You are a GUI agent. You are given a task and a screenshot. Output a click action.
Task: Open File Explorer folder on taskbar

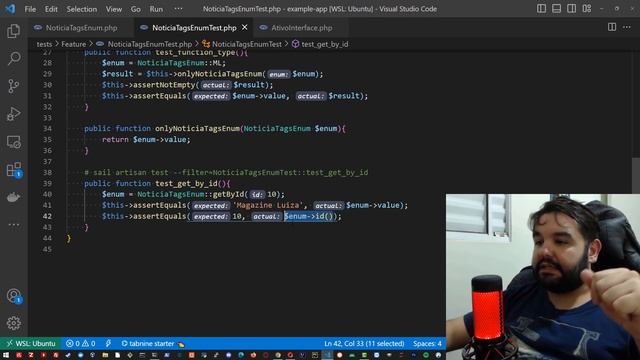click(105, 355)
